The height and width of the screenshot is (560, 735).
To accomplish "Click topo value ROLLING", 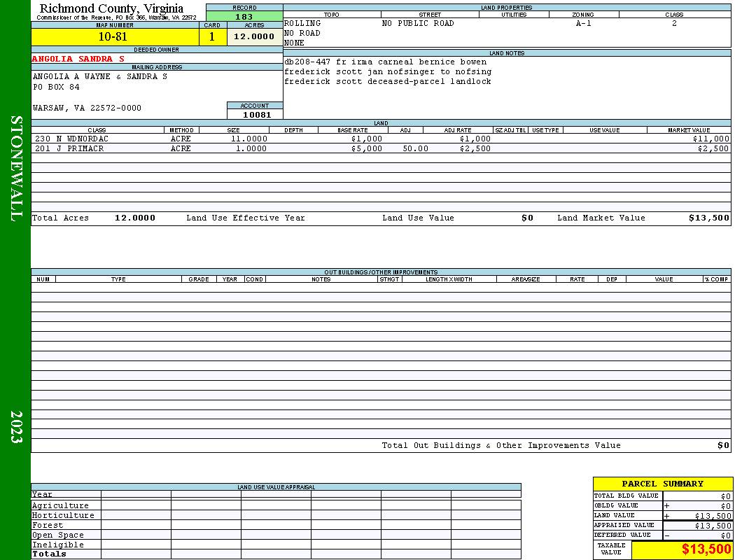I will [x=302, y=23].
